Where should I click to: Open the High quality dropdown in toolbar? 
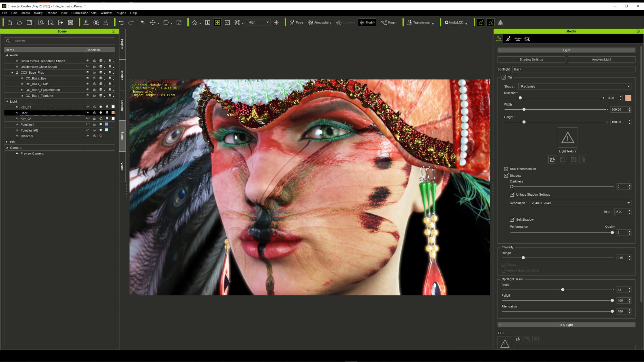point(258,23)
